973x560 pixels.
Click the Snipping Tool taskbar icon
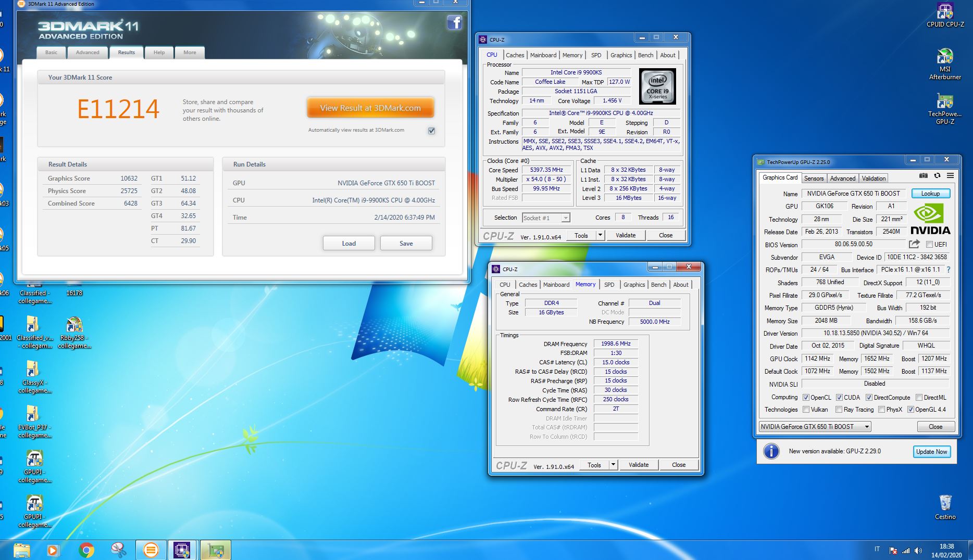pyautogui.click(x=118, y=550)
